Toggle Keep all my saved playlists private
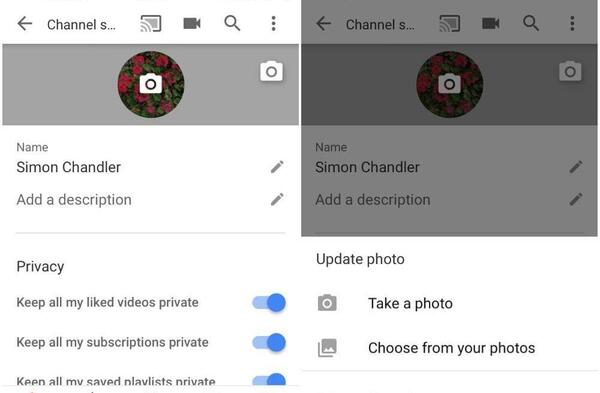The image size is (600, 393). [x=269, y=379]
